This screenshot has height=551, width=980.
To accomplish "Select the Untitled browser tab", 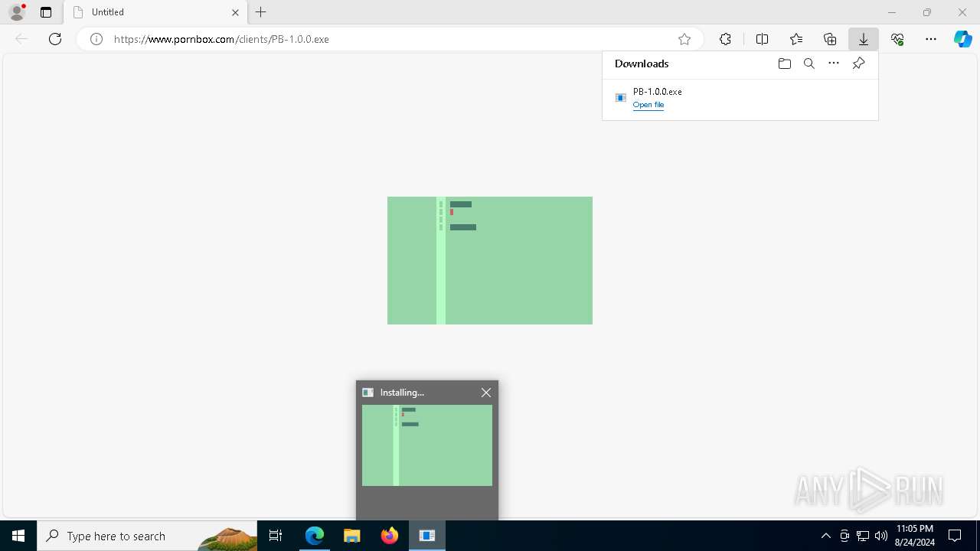I will pos(155,12).
